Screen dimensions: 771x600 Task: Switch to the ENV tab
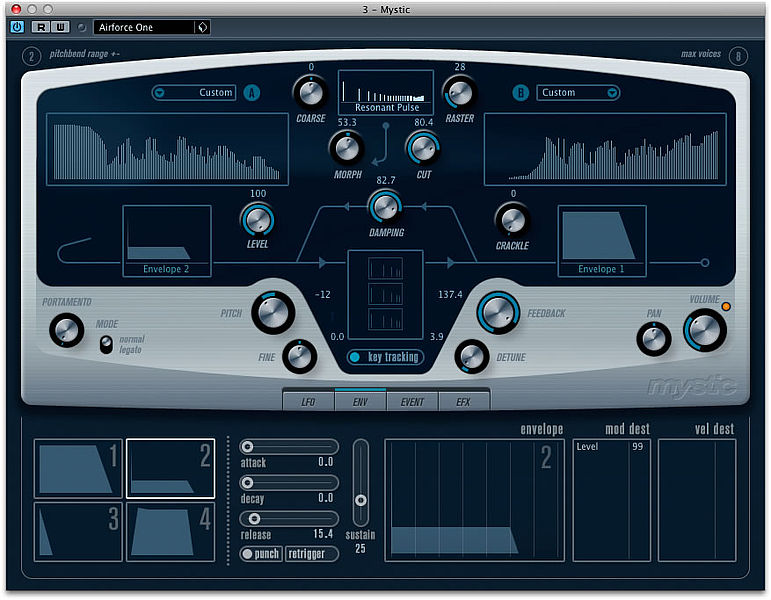[360, 402]
